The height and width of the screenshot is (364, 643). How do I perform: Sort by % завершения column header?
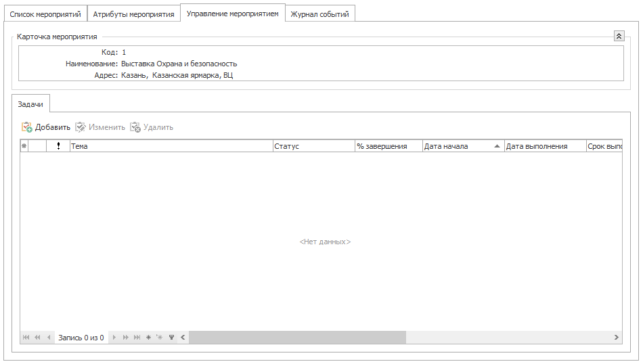click(389, 146)
